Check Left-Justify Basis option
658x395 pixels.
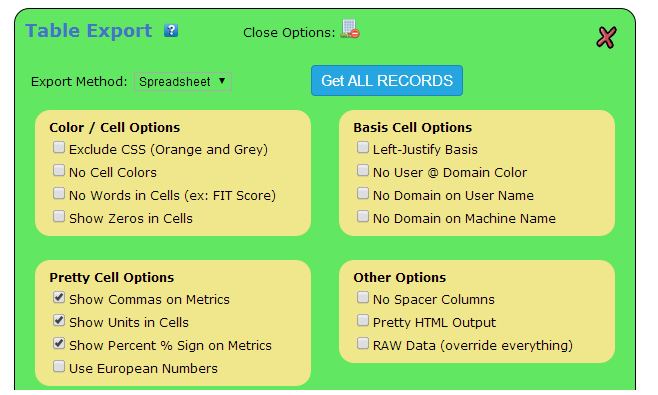tap(363, 147)
